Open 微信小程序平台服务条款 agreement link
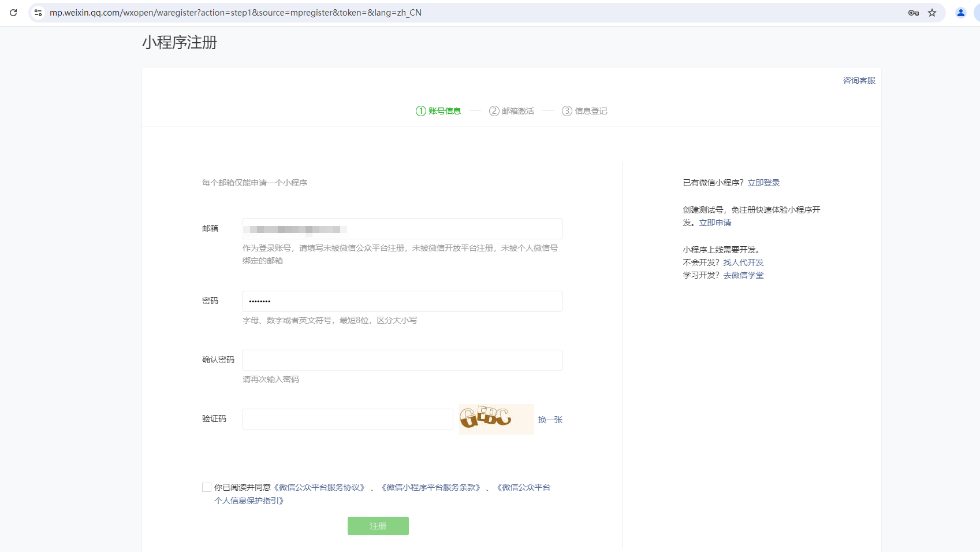The width and height of the screenshot is (980, 552). coord(431,487)
